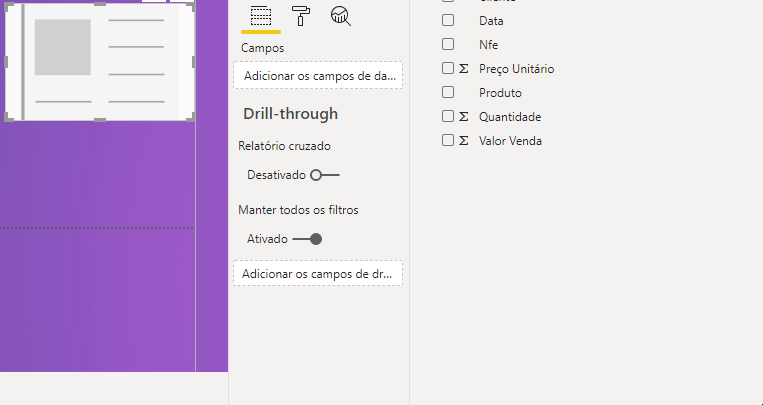Select the empty visual placeholder on canvas
The height and width of the screenshot is (405, 763).
(100, 60)
